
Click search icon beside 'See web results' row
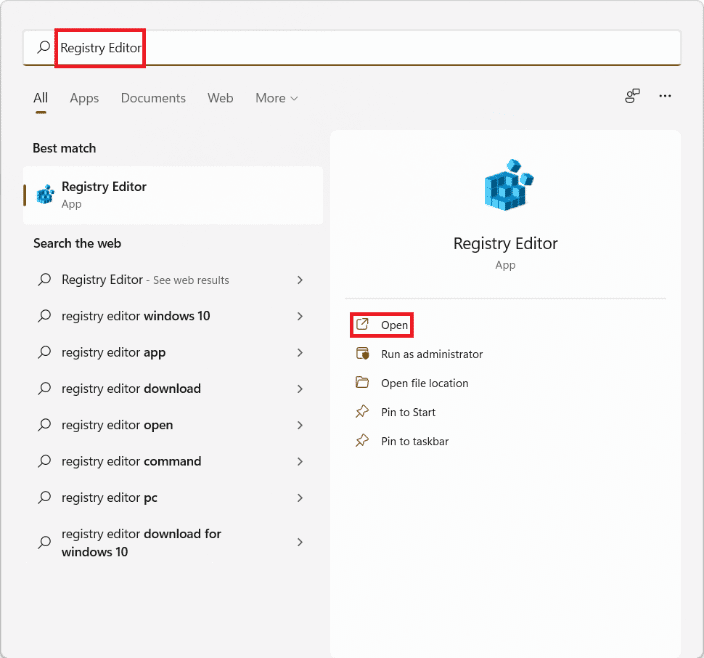44,280
